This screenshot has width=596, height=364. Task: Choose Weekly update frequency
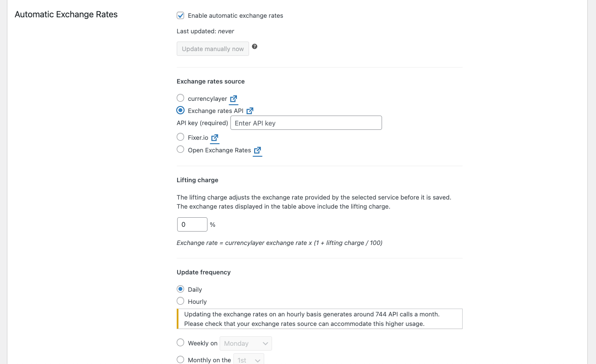pyautogui.click(x=180, y=342)
